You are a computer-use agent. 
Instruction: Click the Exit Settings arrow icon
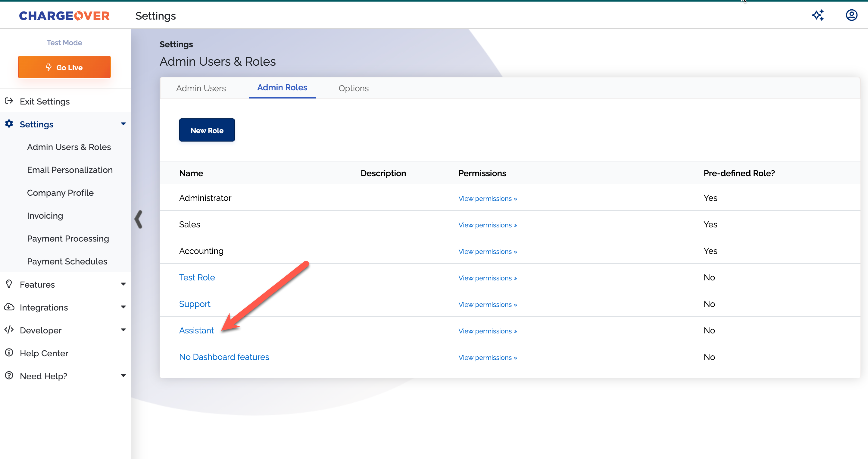pos(9,101)
